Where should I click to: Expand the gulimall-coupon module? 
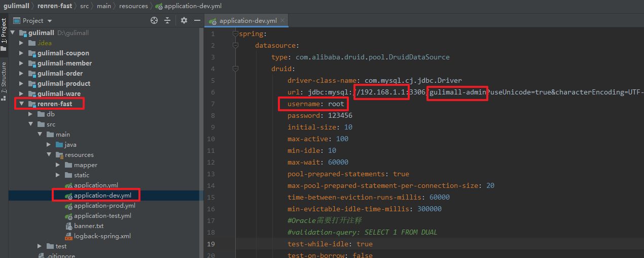(x=21, y=53)
